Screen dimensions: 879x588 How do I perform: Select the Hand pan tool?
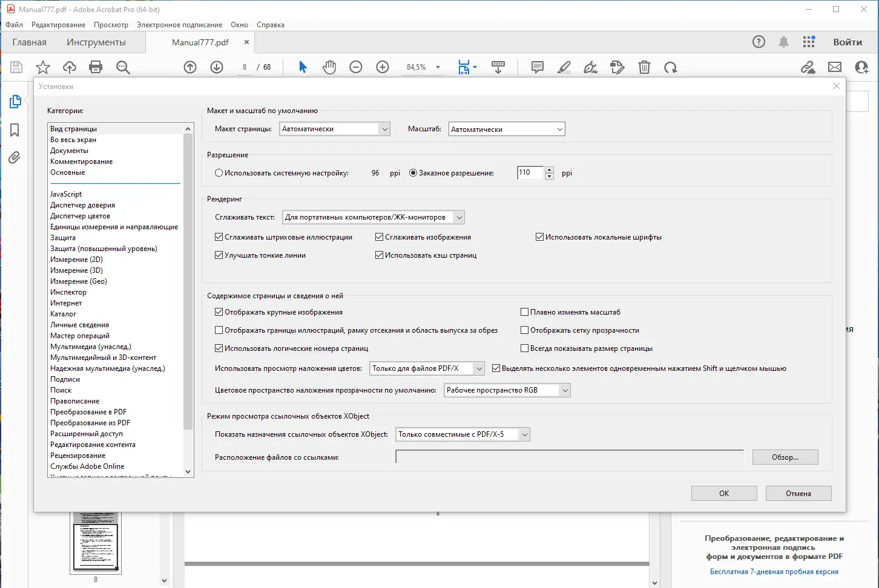click(x=329, y=67)
